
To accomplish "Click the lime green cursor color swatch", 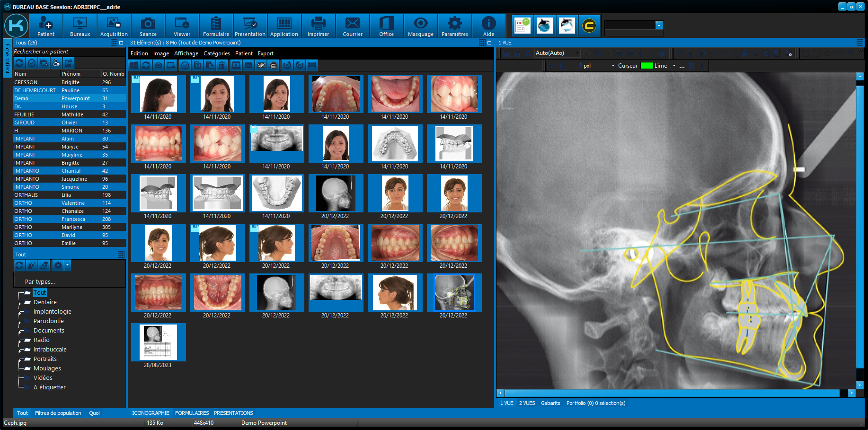I will coord(647,66).
